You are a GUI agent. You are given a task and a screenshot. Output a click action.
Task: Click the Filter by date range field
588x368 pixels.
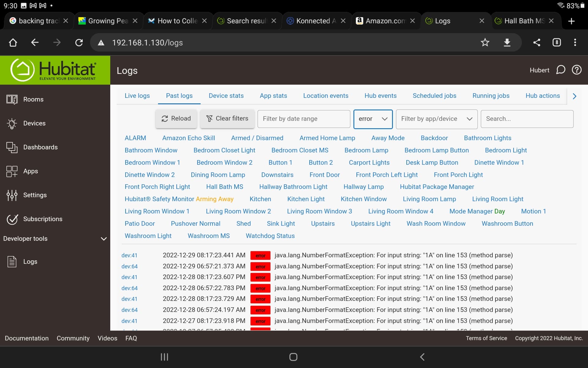[303, 119]
